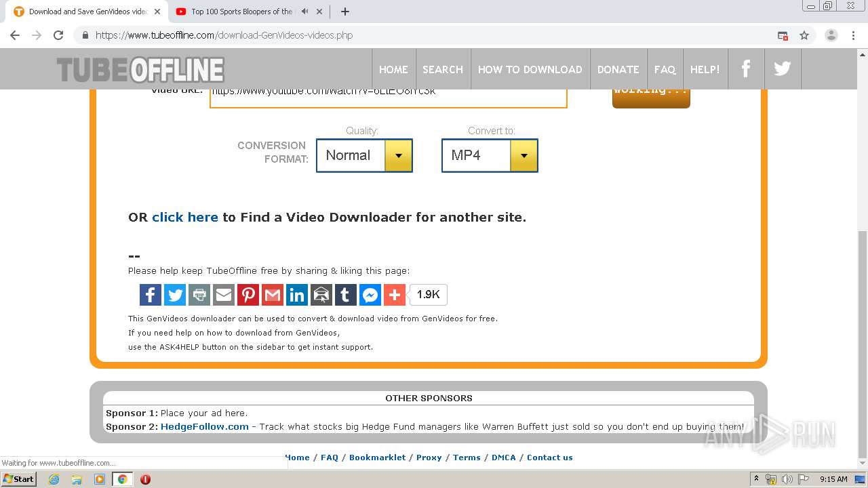Close the Top 100 Sports Bloopers tab
This screenshot has height=488, width=868.
(319, 12)
